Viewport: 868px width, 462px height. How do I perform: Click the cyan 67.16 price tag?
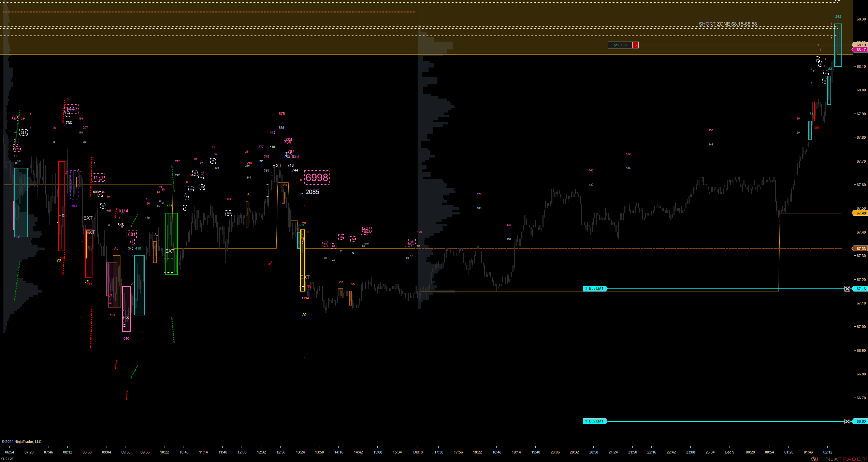click(x=860, y=289)
